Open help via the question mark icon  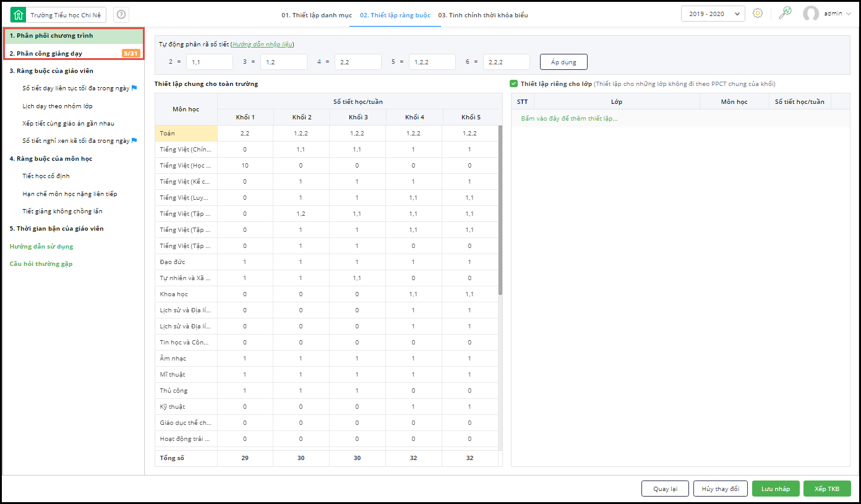coord(121,15)
